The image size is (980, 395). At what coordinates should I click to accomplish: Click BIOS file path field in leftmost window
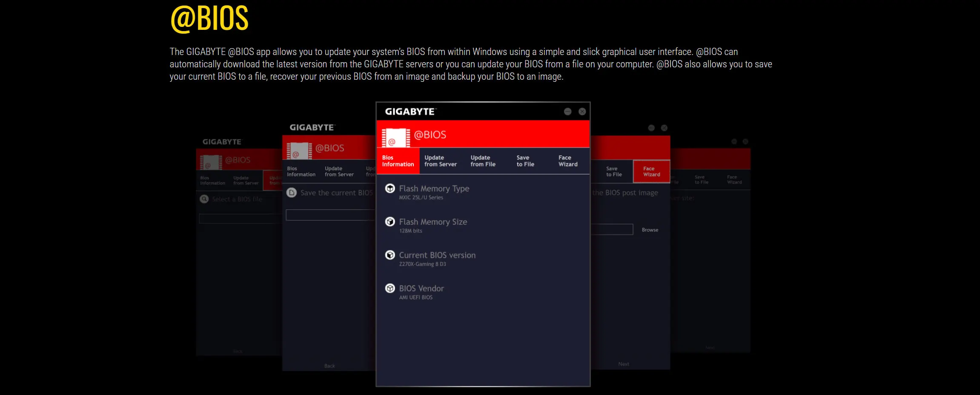(x=241, y=219)
